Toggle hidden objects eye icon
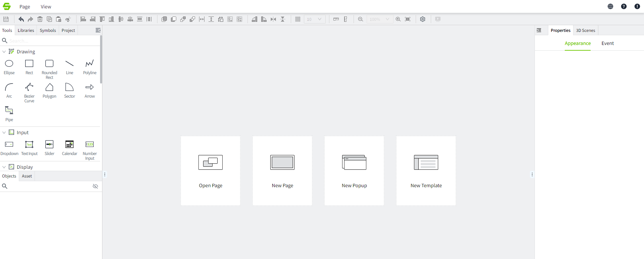Viewport: 644px width, 259px height. click(x=95, y=186)
